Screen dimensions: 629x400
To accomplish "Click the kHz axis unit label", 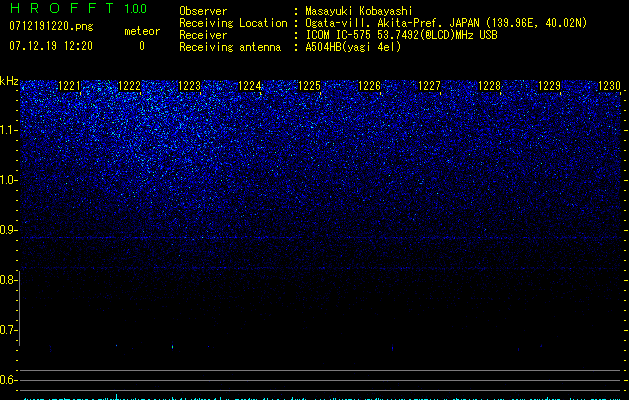I will tap(9, 81).
